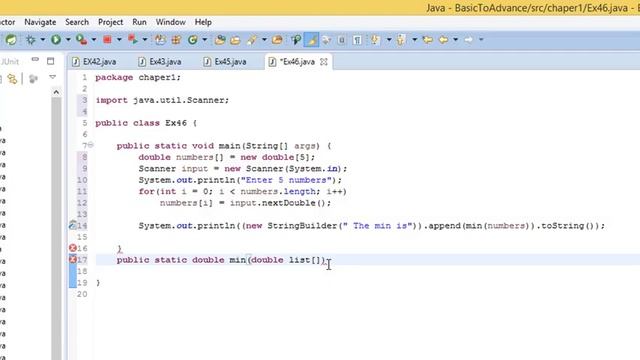Click the error marker on line 17
The width and height of the screenshot is (640, 360).
pyautogui.click(x=73, y=259)
